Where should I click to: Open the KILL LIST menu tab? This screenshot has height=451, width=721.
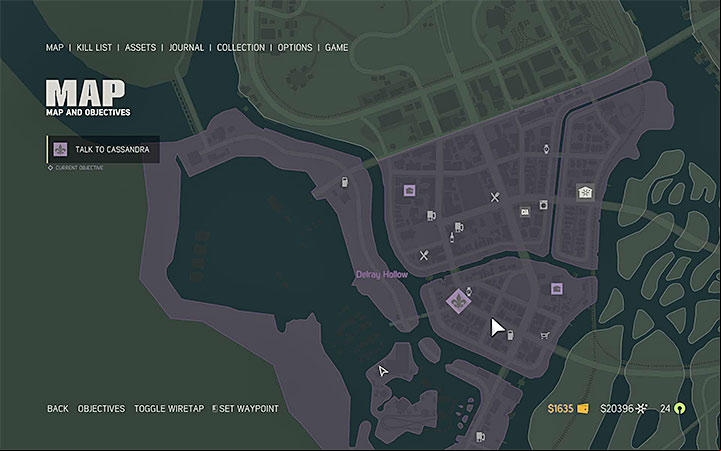[x=94, y=47]
